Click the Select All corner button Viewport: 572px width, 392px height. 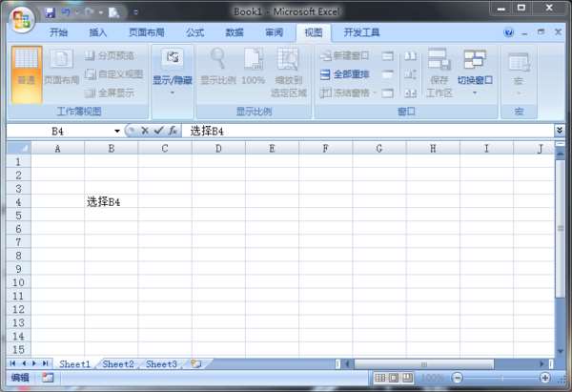pos(19,148)
